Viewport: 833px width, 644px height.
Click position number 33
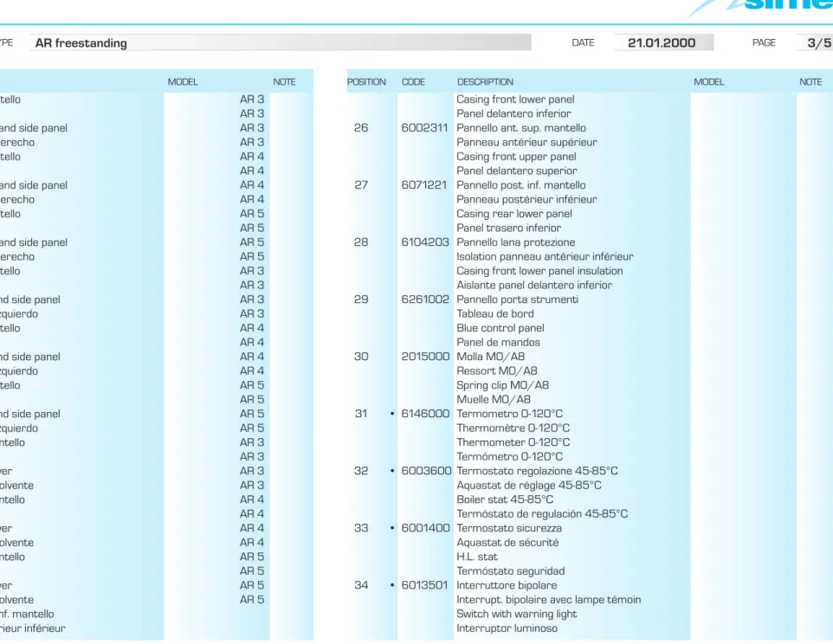pyautogui.click(x=361, y=528)
